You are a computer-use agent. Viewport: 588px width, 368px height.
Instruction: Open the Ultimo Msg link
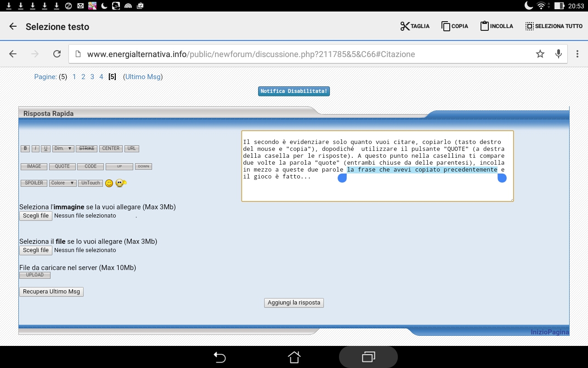(143, 77)
